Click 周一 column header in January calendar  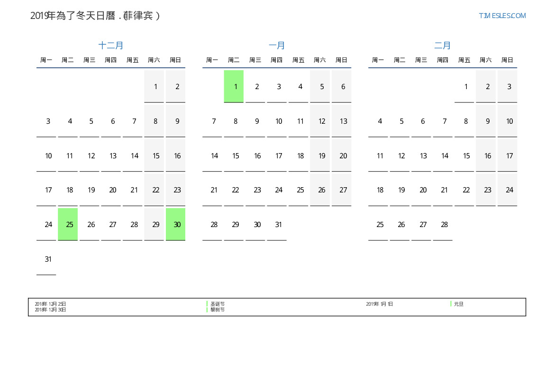[212, 60]
